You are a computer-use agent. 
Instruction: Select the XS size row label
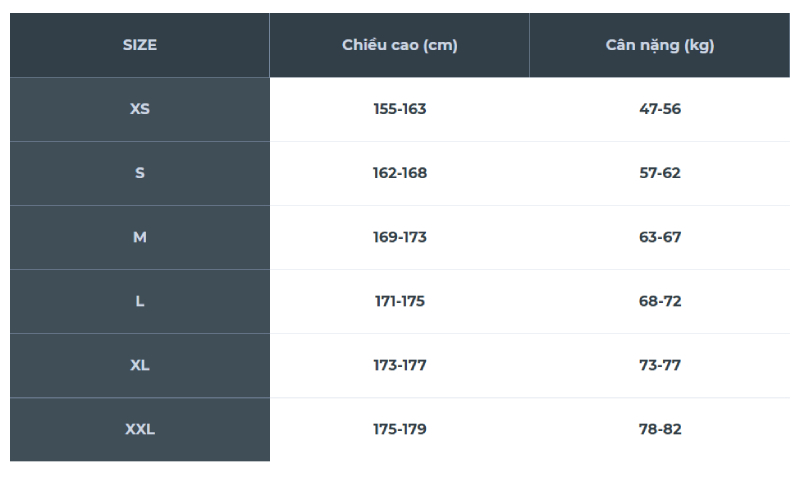pyautogui.click(x=140, y=109)
